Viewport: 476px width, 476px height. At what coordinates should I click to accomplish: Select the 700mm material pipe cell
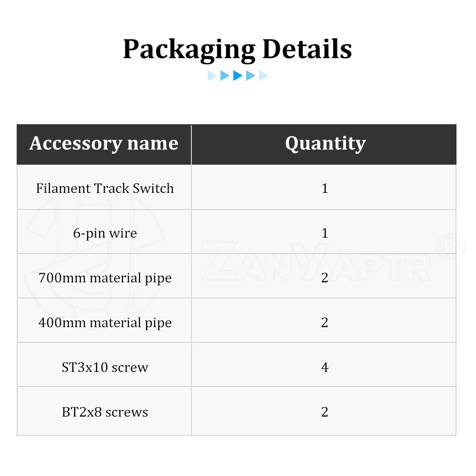pos(104,276)
